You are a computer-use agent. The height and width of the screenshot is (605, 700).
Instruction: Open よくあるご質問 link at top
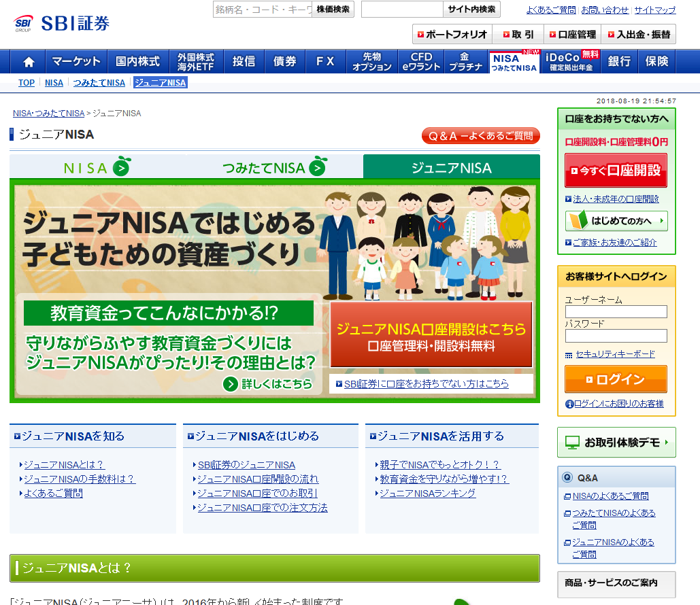(x=551, y=10)
